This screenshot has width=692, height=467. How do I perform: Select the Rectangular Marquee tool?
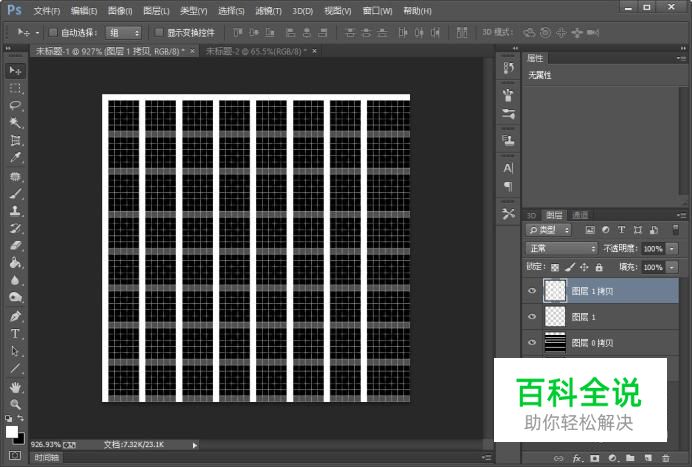coord(15,88)
